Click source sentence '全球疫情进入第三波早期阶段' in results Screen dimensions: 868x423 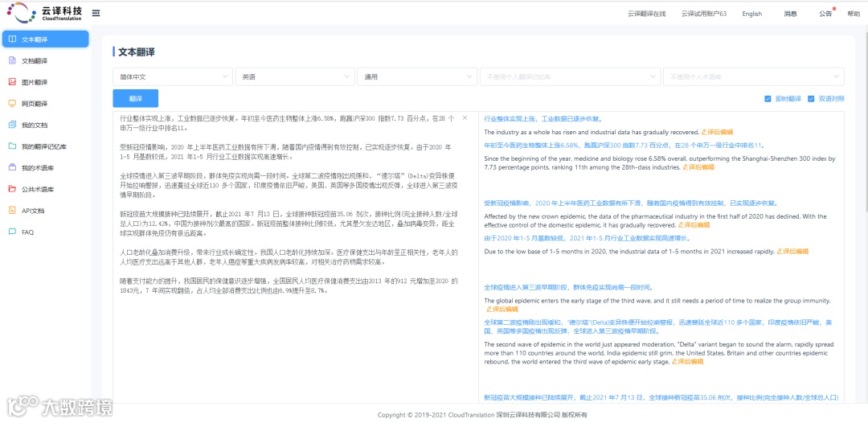coord(568,287)
